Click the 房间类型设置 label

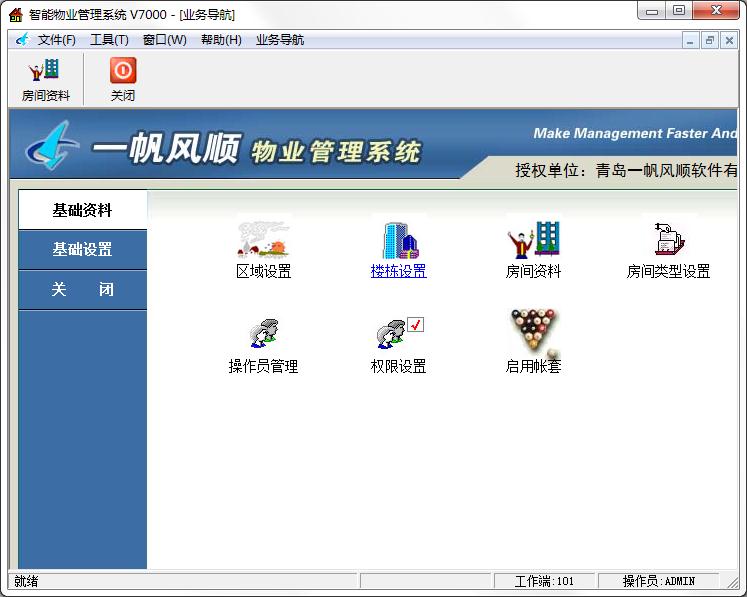[668, 271]
